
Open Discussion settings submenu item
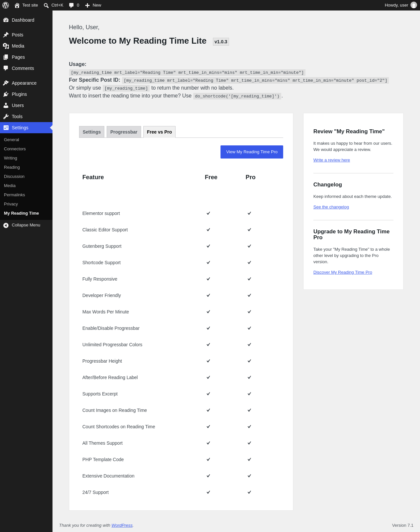click(x=14, y=177)
